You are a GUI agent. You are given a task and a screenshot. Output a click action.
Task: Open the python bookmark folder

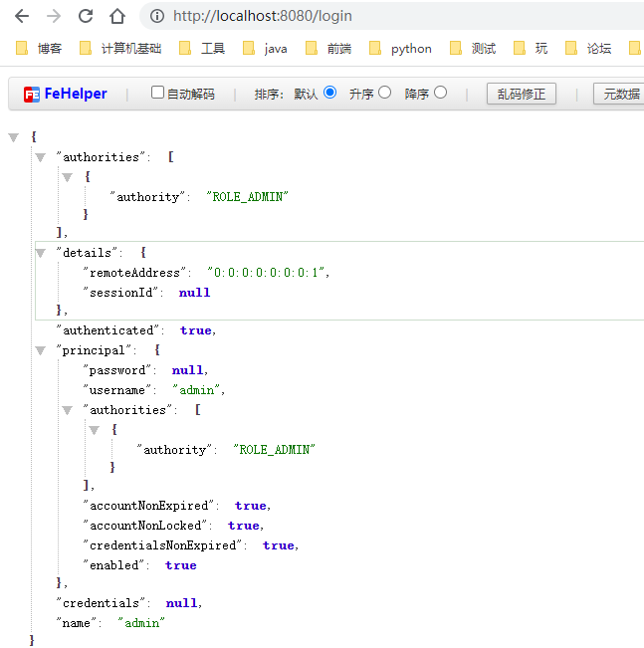coord(400,49)
